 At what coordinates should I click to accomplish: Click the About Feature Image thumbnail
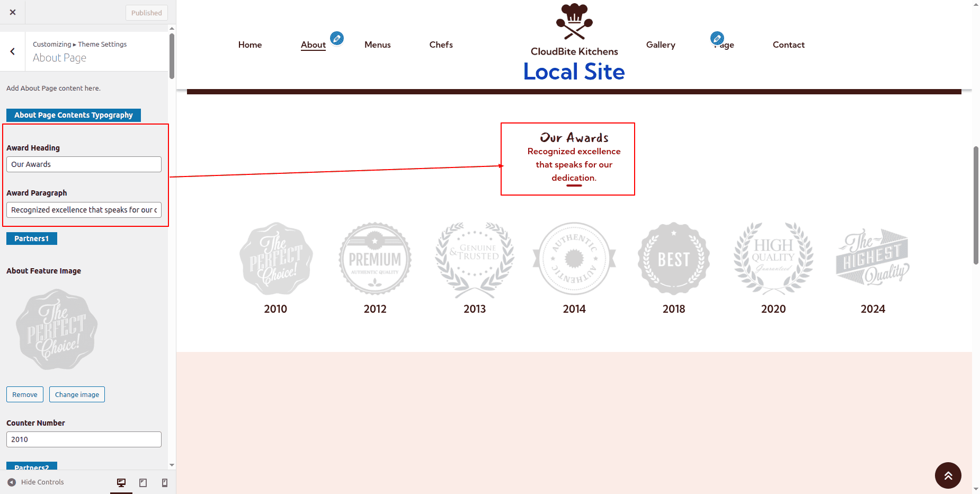point(57,329)
